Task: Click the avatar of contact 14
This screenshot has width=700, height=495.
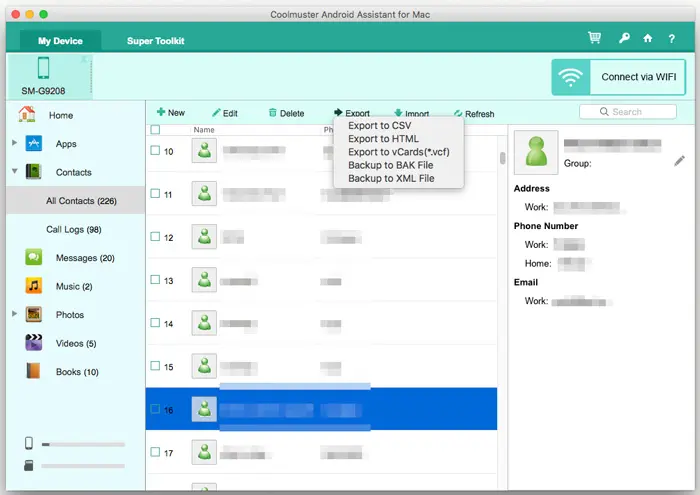Action: click(204, 323)
